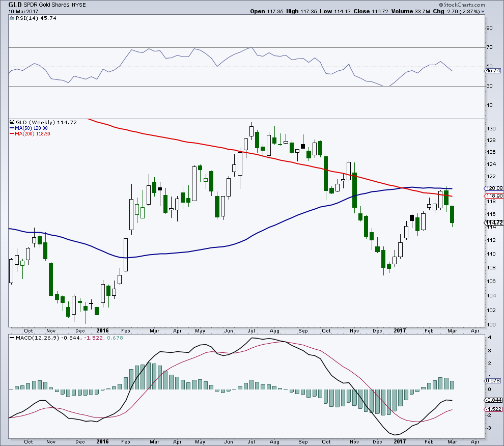Open the StockCharts.com copyright link

[462, 5]
